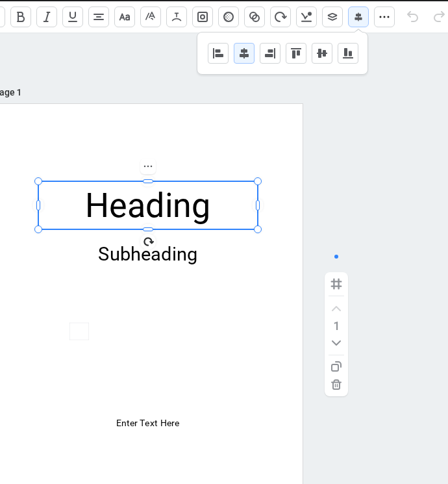Screen dimensions: 448x484
Task: Align element to left edge
Action: click(218, 53)
